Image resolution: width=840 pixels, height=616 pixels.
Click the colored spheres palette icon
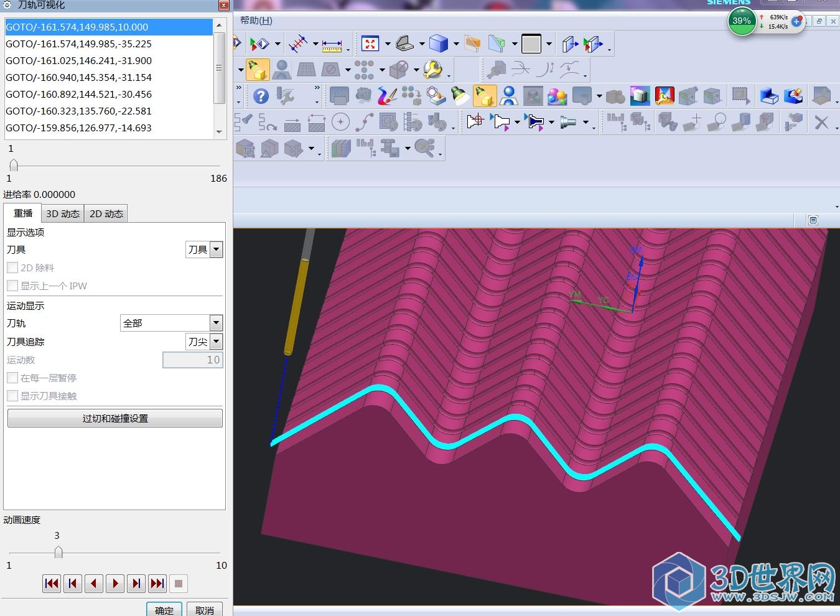(x=557, y=96)
